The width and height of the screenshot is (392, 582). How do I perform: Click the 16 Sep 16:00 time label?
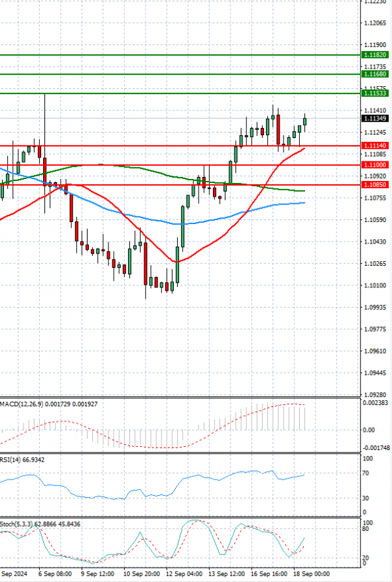tap(269, 574)
